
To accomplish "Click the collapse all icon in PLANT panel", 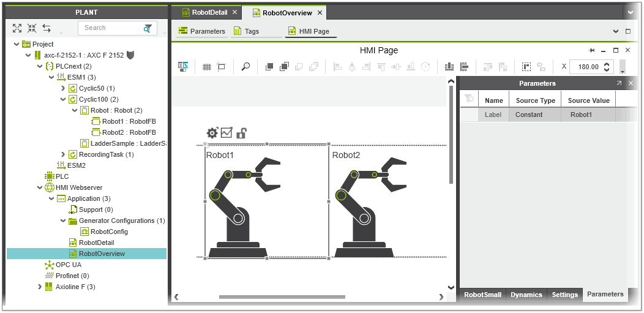I will click(x=32, y=28).
